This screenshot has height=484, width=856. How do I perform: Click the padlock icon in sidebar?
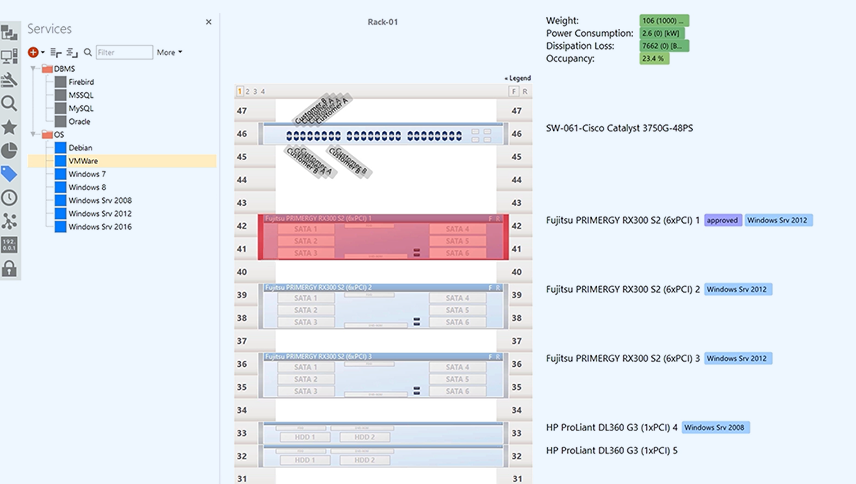pyautogui.click(x=10, y=268)
